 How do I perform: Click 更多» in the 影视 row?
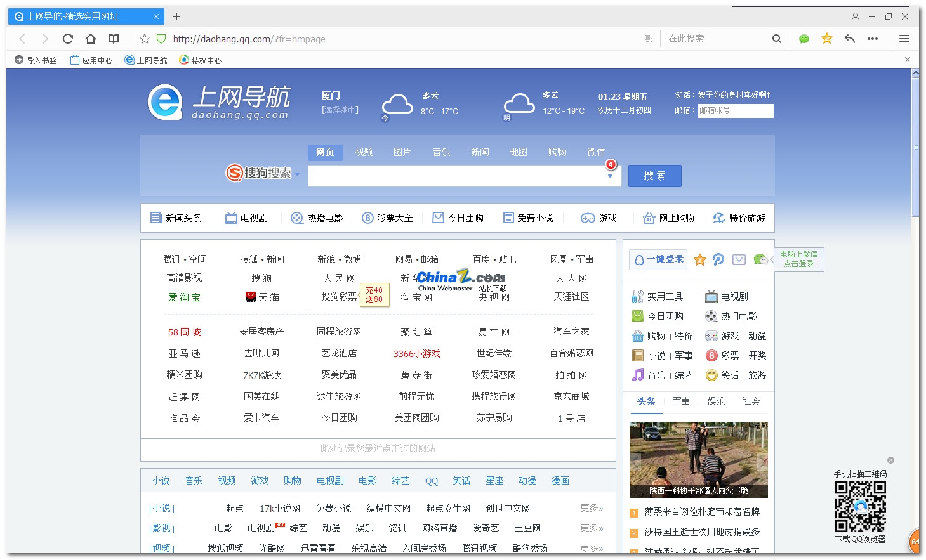click(x=592, y=528)
